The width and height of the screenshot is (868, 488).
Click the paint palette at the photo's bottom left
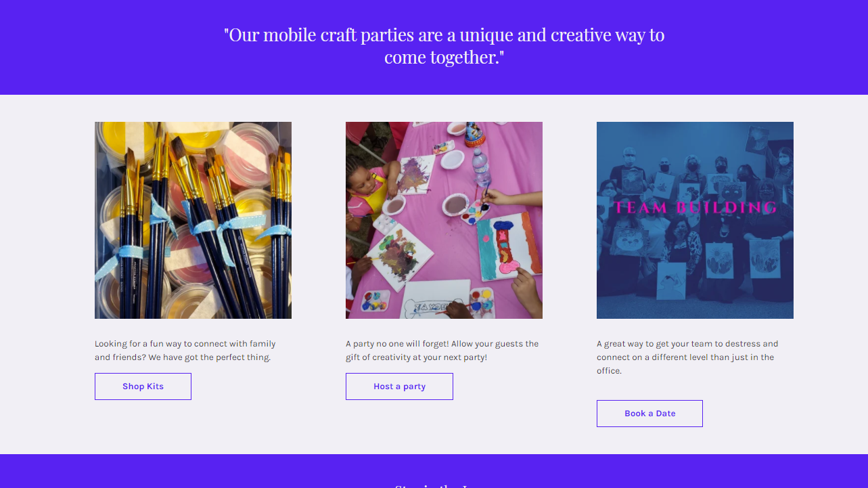375,301
